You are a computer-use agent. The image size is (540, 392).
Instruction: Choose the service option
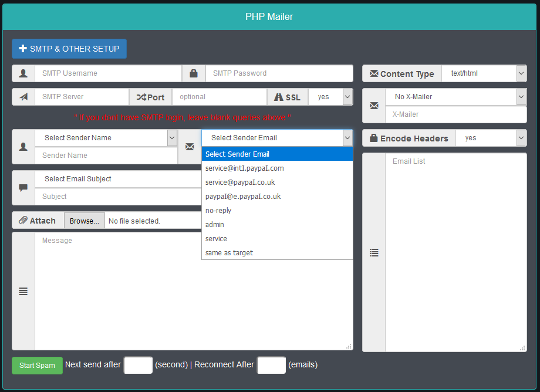(x=277, y=239)
